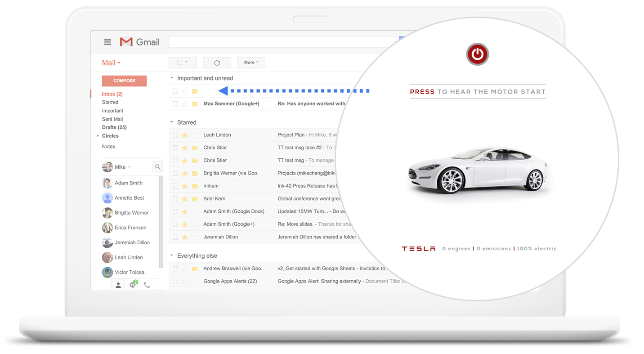Check the miriam email checkbox

175,186
